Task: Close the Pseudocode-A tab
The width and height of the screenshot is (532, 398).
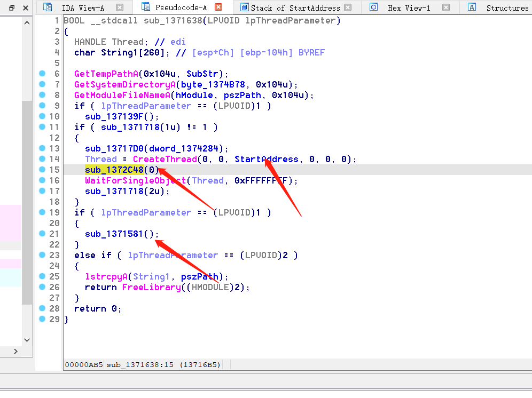Action: [219, 7]
